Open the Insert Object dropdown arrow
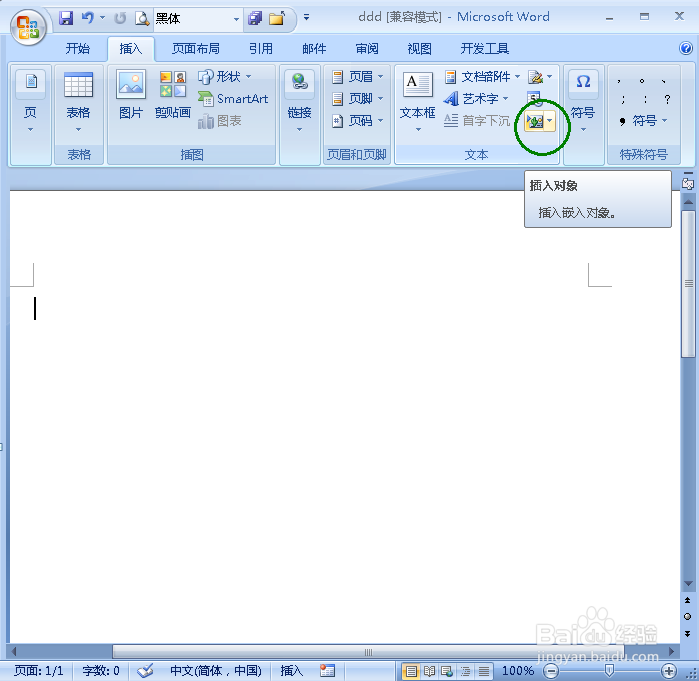This screenshot has width=699, height=681. [550, 121]
